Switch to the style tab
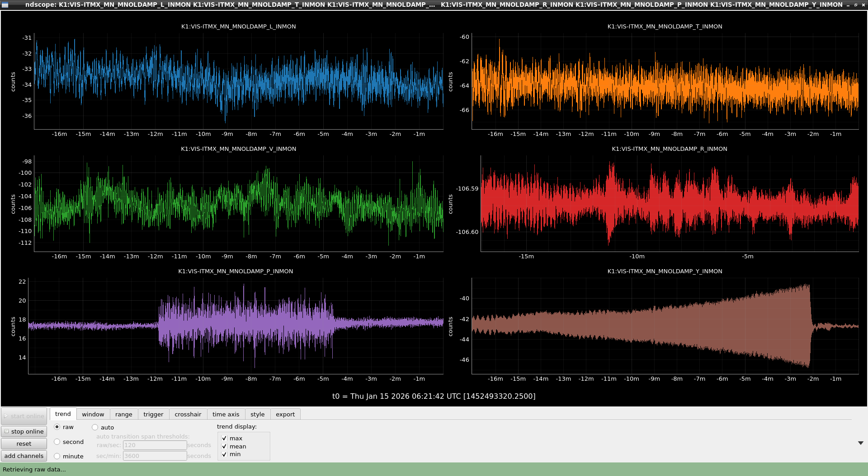The height and width of the screenshot is (476, 868). point(258,414)
